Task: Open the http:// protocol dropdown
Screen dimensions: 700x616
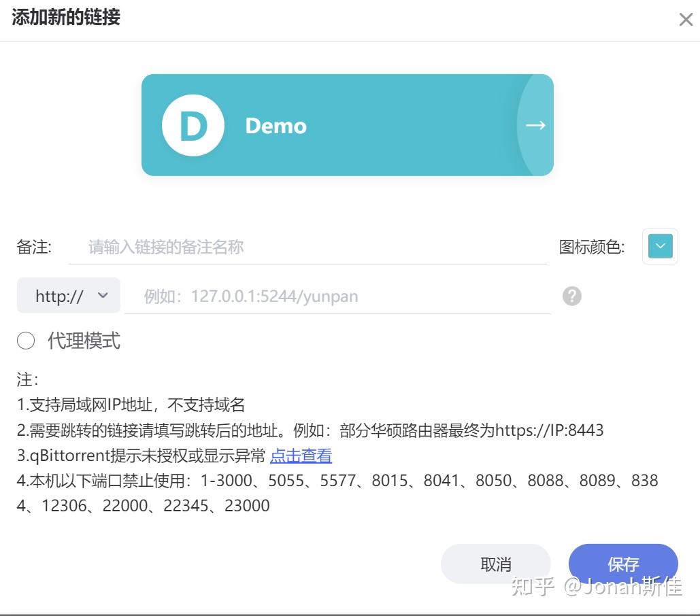Action: point(67,295)
